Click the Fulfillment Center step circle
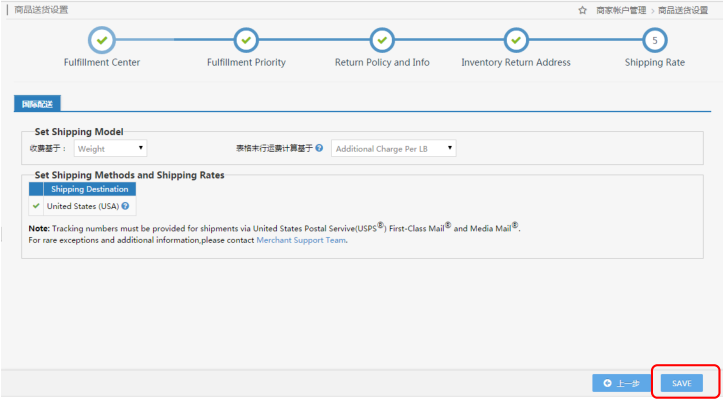 click(102, 40)
